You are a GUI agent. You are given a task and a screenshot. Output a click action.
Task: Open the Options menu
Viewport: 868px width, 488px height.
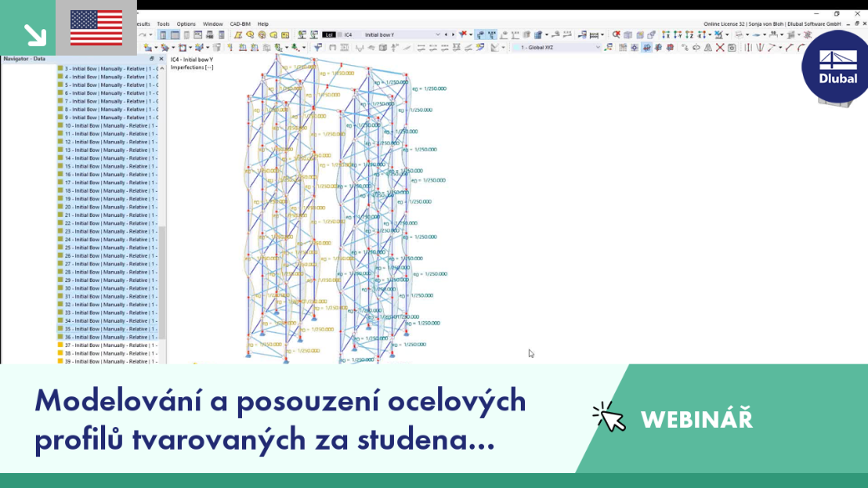click(x=186, y=24)
